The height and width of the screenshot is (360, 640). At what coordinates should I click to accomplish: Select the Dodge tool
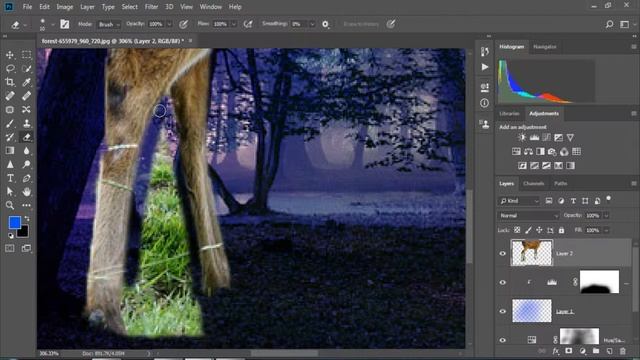[x=26, y=164]
